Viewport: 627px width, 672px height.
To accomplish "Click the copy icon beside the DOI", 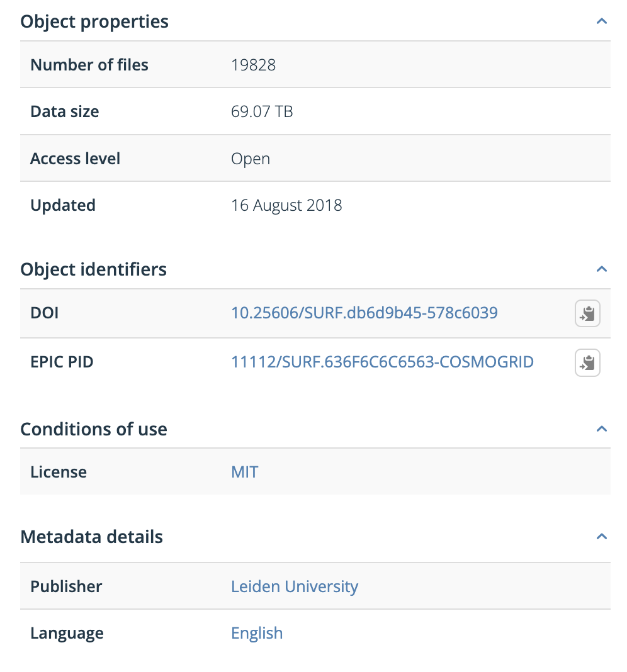I will coord(587,313).
